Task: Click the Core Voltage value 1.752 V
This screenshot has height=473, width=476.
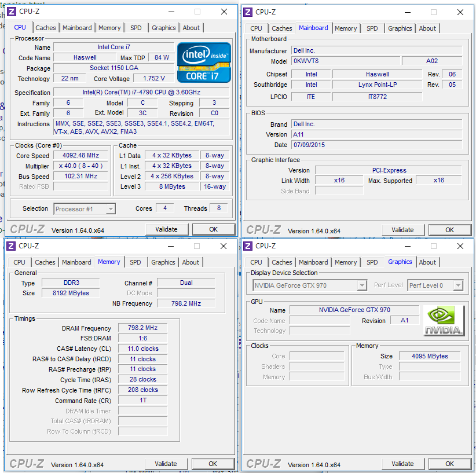Action: tap(154, 78)
